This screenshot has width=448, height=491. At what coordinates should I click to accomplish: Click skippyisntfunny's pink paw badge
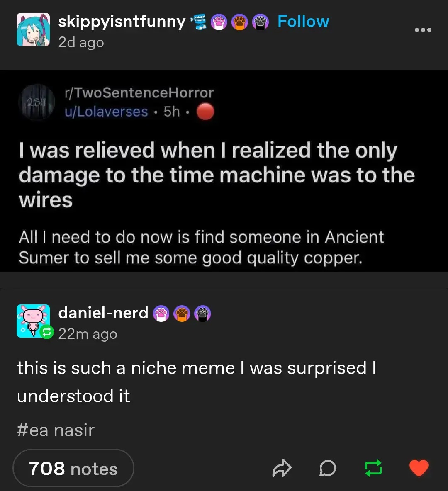[219, 22]
